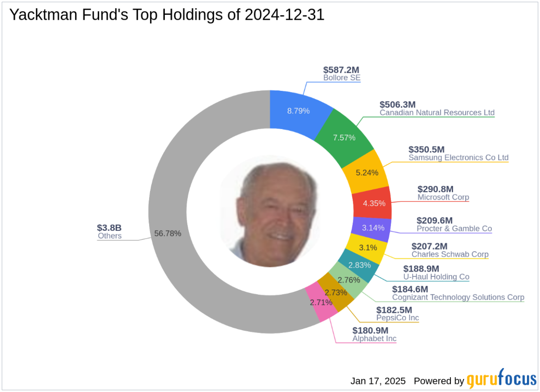The image size is (540, 392).
Task: Select the blue Bollore SE 8.79% segment
Action: click(298, 110)
